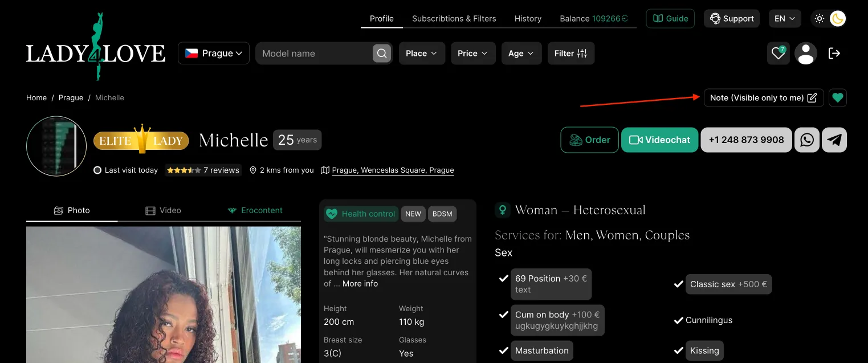Click the Balance amount
This screenshot has width=868, height=363.
[x=610, y=19]
